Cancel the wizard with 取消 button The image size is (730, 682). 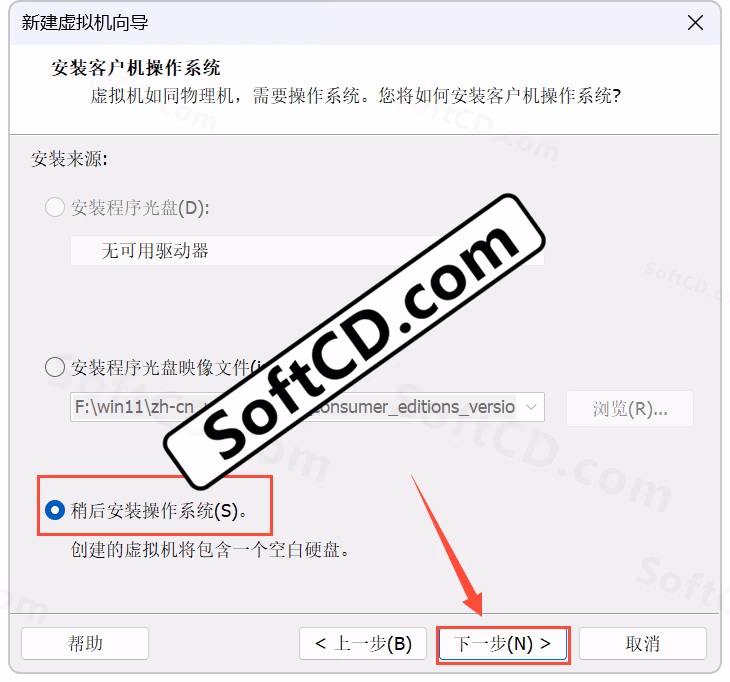643,643
